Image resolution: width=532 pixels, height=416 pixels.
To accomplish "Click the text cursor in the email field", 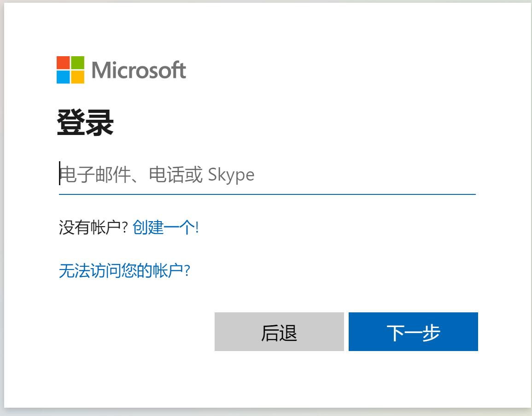I will 59,174.
